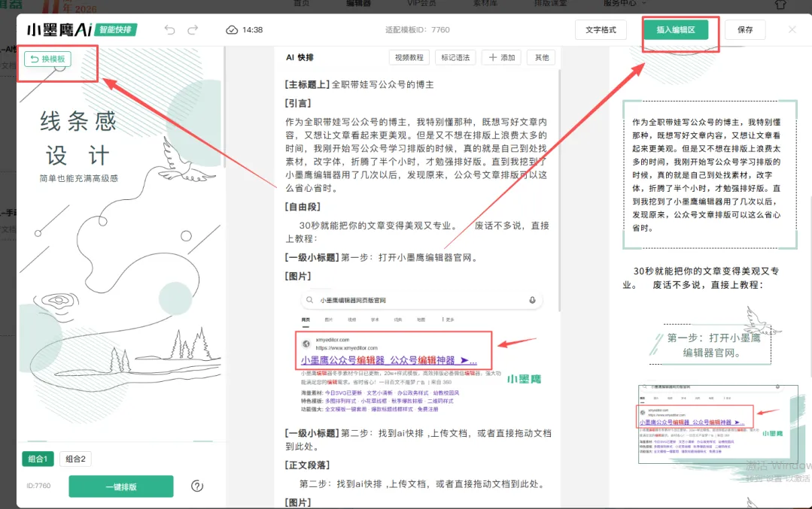The image size is (812, 509).
Task: Click the 智能快排 green badge
Action: tap(116, 29)
